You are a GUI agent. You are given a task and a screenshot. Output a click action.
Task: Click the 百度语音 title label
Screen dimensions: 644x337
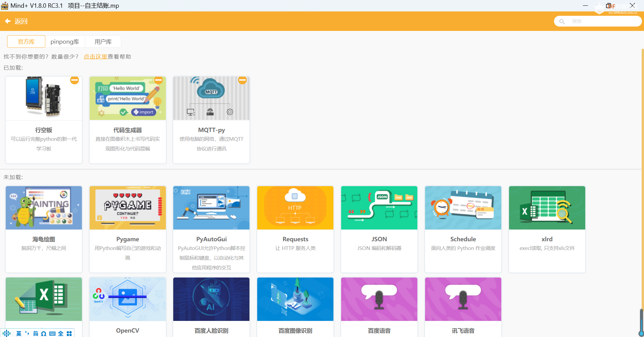379,331
